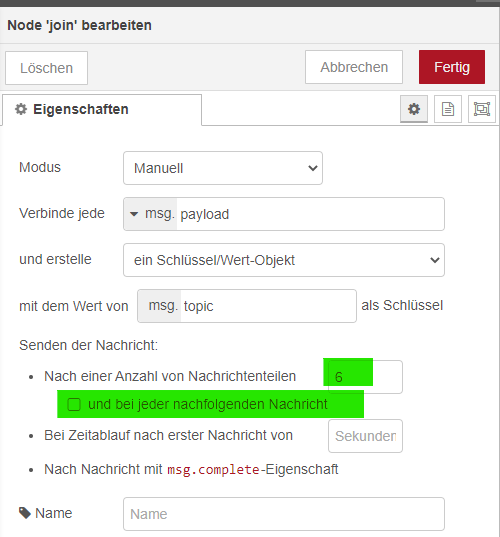Click the Löschen button
The image size is (500, 537).
(x=47, y=68)
